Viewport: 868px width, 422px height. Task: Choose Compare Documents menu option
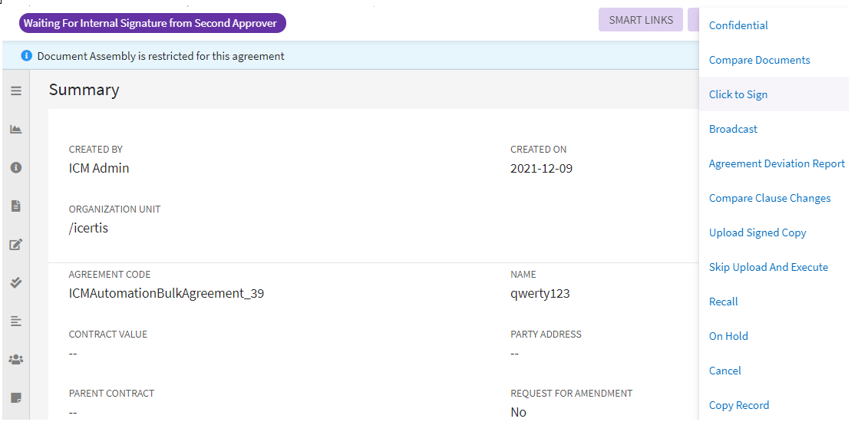click(759, 60)
